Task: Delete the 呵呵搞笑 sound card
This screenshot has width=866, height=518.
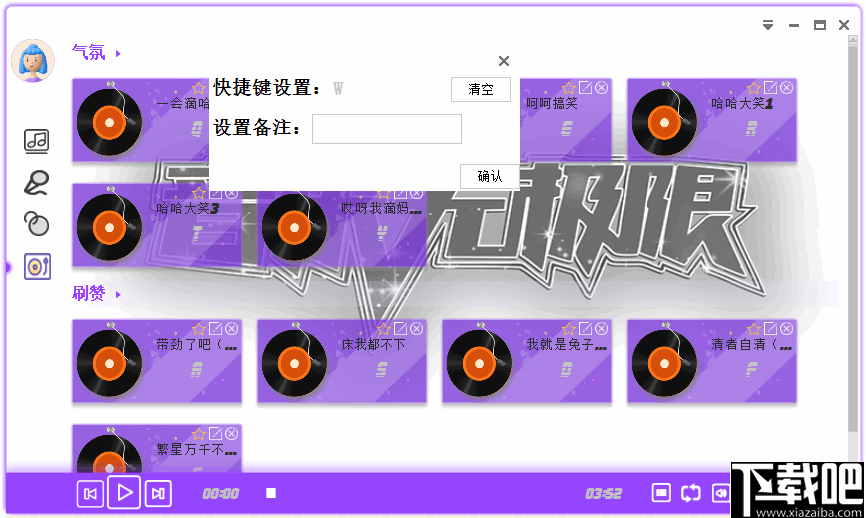Action: point(601,87)
